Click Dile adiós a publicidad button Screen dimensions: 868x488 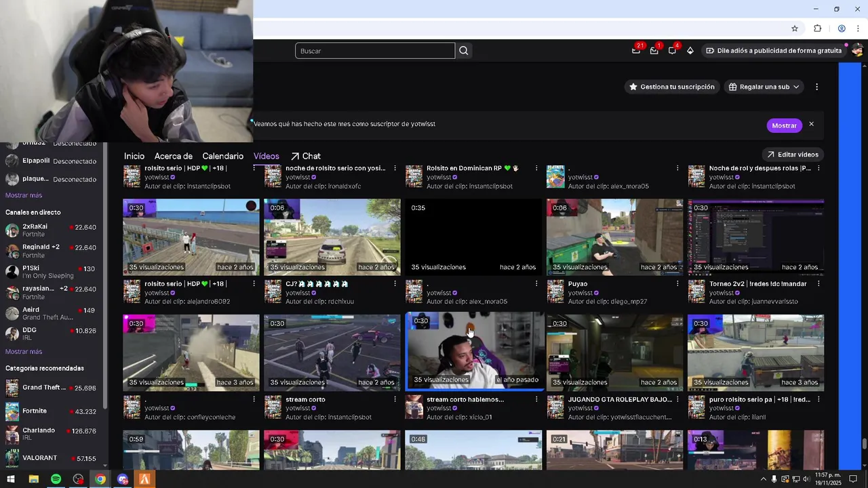(x=774, y=50)
